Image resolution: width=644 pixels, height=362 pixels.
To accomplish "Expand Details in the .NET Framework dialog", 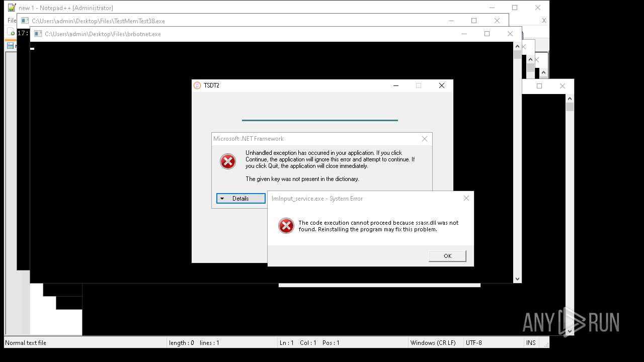I will (240, 199).
